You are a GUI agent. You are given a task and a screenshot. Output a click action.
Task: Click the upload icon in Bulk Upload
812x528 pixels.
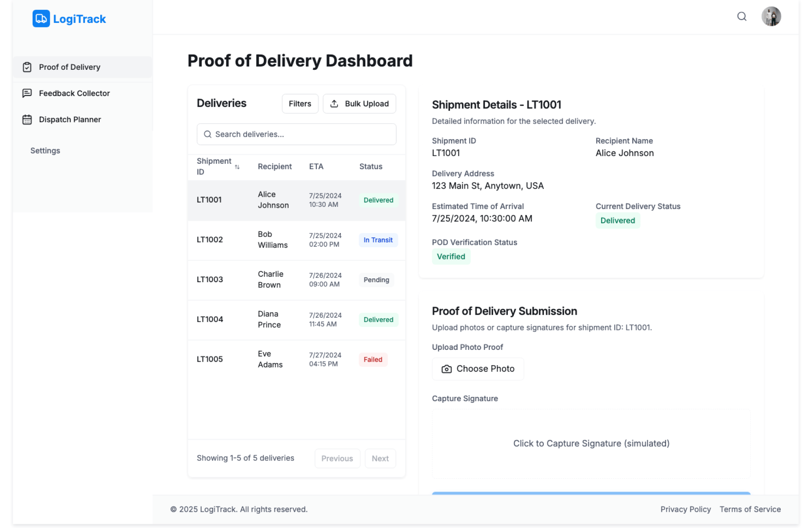click(334, 104)
